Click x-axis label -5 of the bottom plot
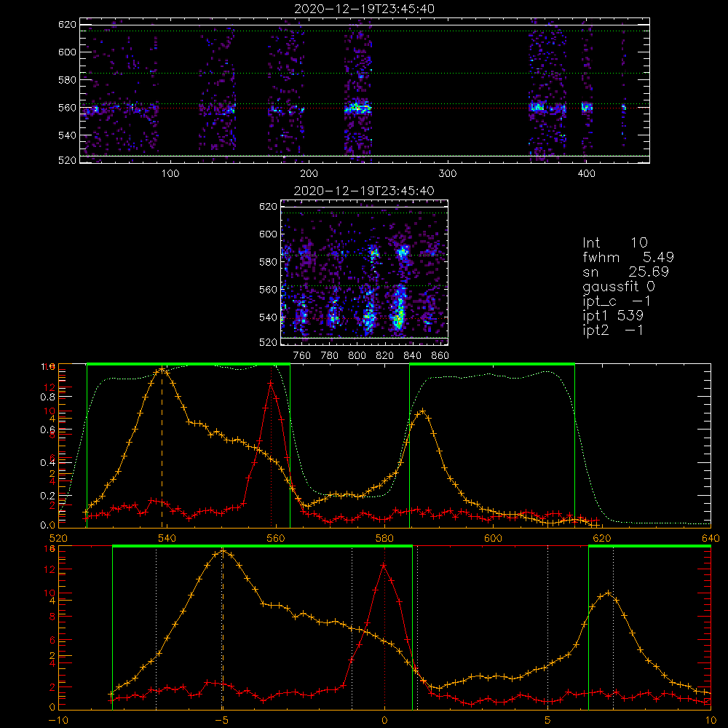Viewport: 728px width, 728px height. point(222,720)
